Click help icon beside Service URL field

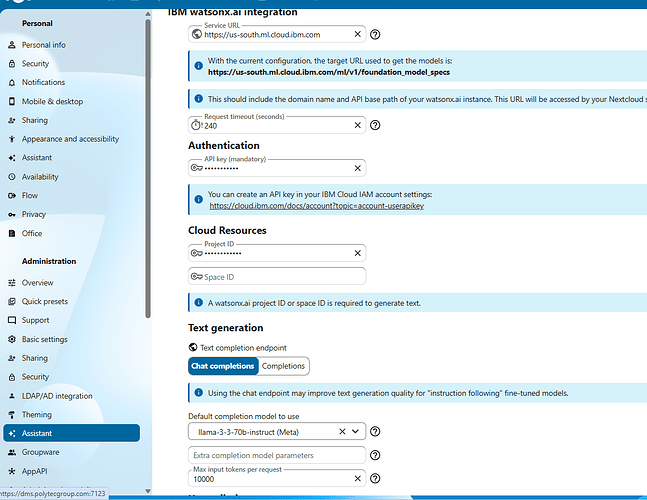pyautogui.click(x=375, y=34)
